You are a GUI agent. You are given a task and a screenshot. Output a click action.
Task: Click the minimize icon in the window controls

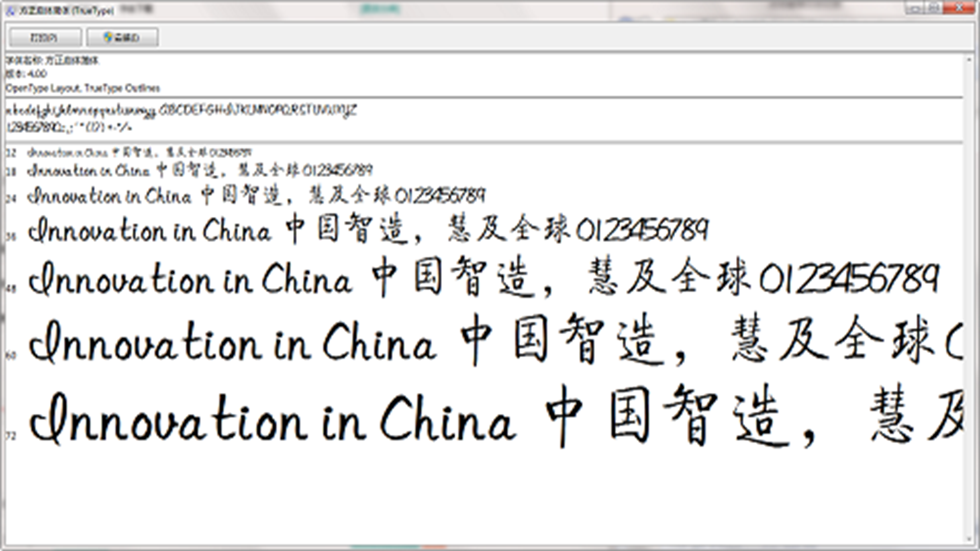coord(915,8)
